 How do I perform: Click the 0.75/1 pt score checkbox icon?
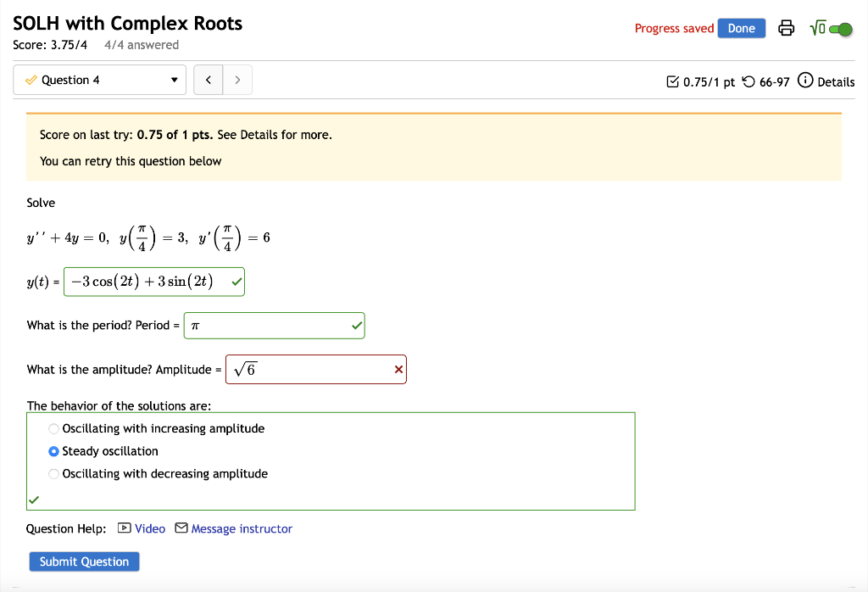pyautogui.click(x=672, y=82)
